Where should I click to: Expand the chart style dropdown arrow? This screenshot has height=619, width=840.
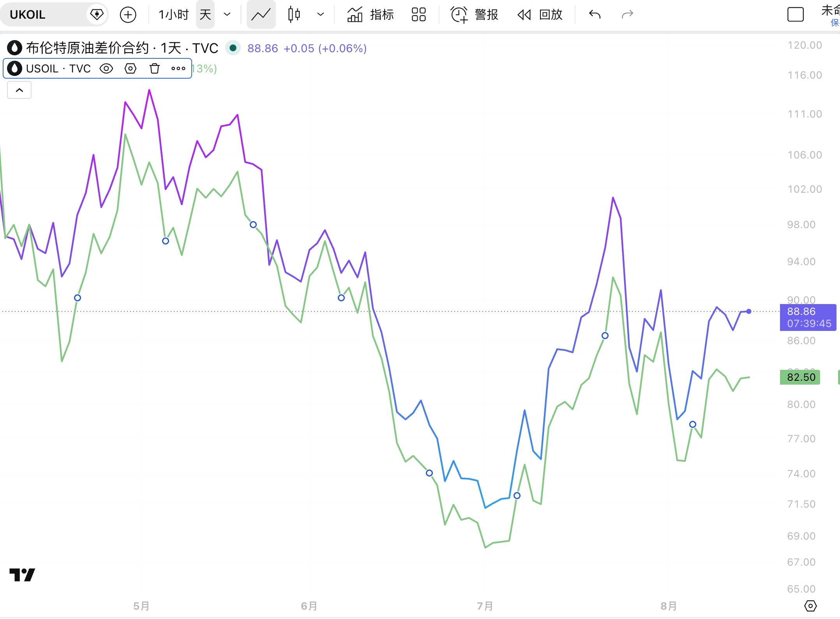click(x=320, y=15)
